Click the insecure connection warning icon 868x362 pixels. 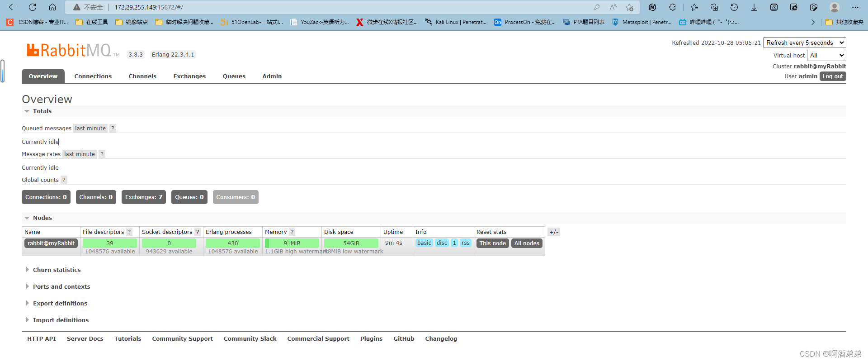77,7
